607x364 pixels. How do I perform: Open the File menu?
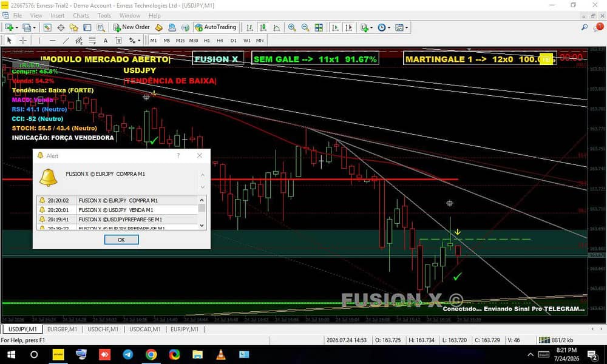[18, 16]
